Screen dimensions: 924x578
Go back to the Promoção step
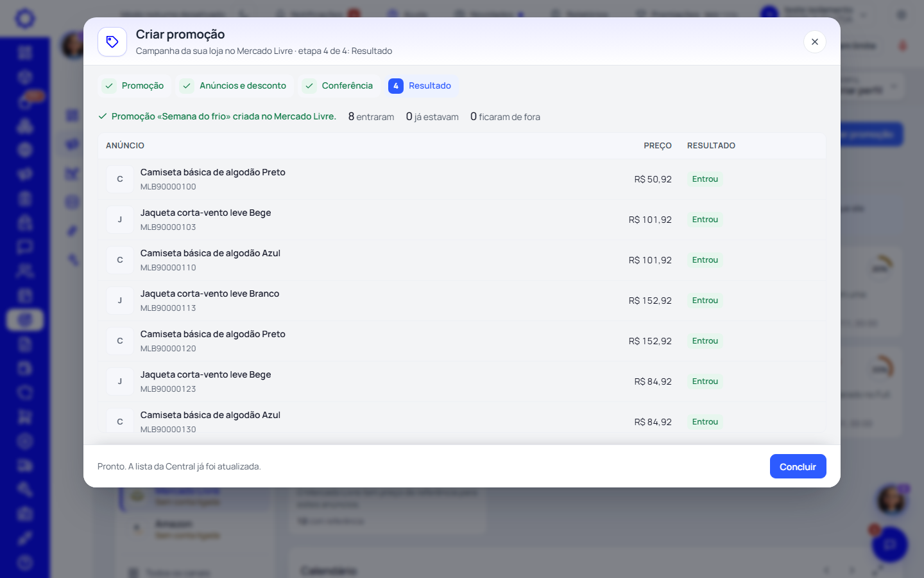tap(135, 86)
